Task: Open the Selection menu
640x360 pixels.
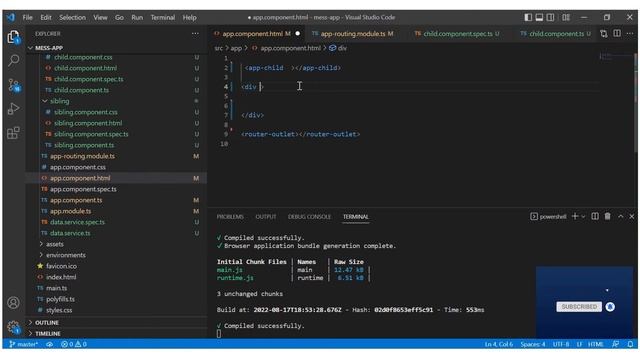Action: pos(73,18)
